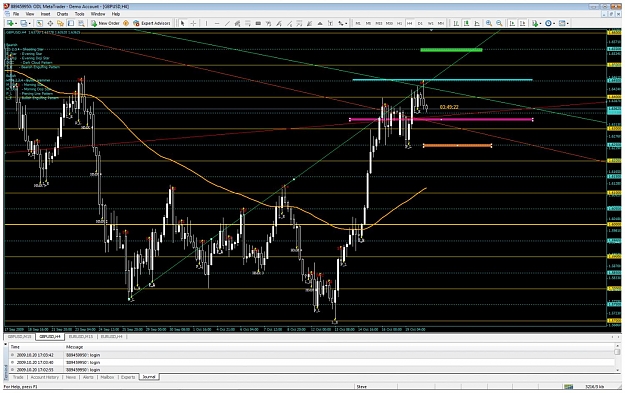This screenshot has height=393, width=625.
Task: Select the text label T tool
Action: click(330, 23)
